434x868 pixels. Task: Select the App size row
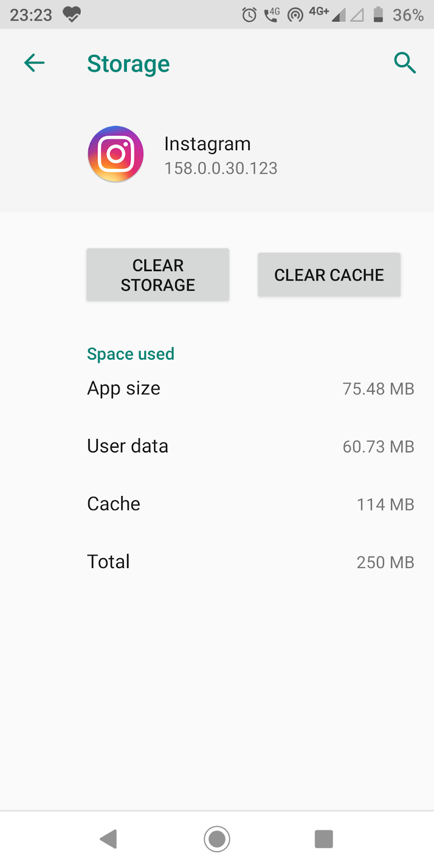(251, 388)
